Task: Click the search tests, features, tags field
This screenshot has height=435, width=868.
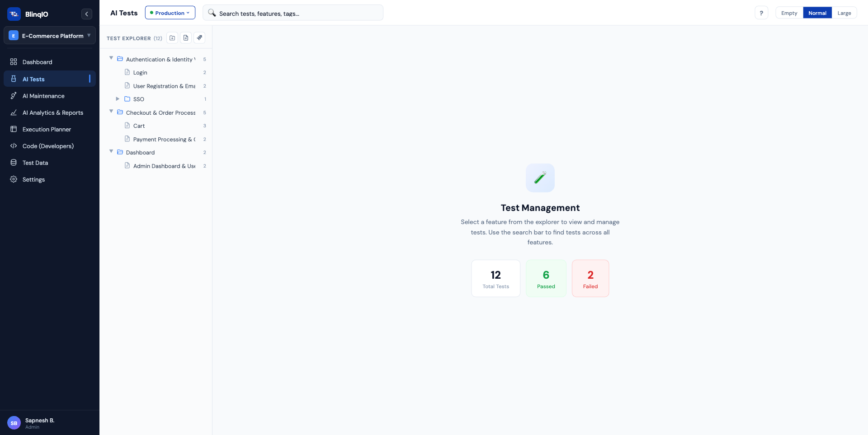Action: tap(293, 13)
